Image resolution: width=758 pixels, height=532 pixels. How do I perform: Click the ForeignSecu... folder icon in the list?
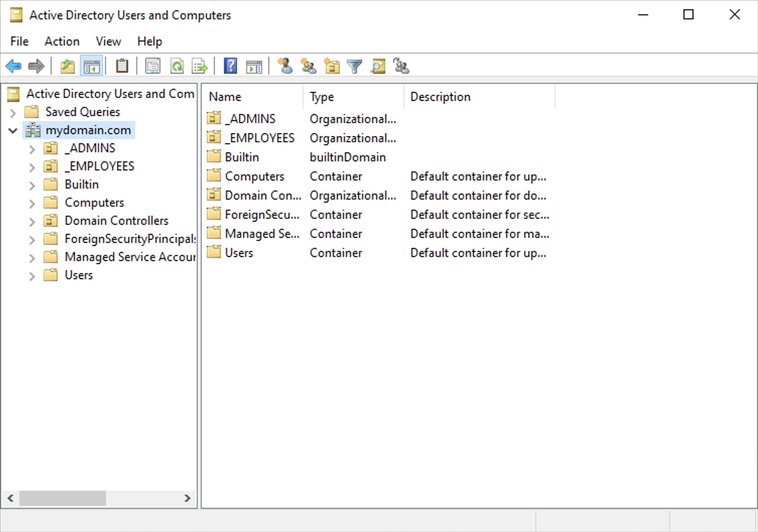[214, 214]
